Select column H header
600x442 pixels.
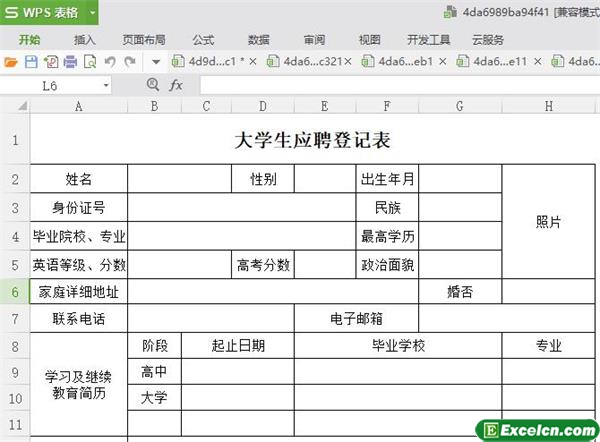[549, 106]
